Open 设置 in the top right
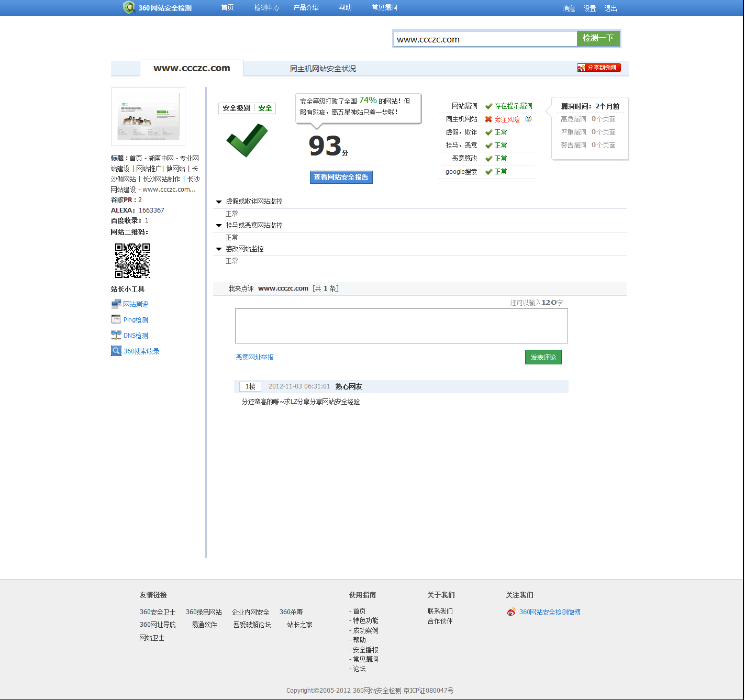This screenshot has height=700, width=745. coord(590,8)
